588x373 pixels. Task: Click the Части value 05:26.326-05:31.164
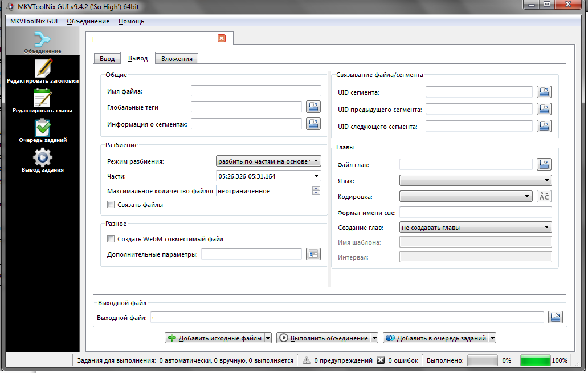coord(247,176)
